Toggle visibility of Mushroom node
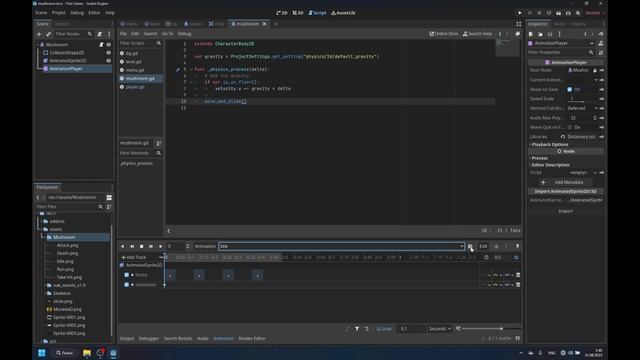640x360 pixels. 109,44
